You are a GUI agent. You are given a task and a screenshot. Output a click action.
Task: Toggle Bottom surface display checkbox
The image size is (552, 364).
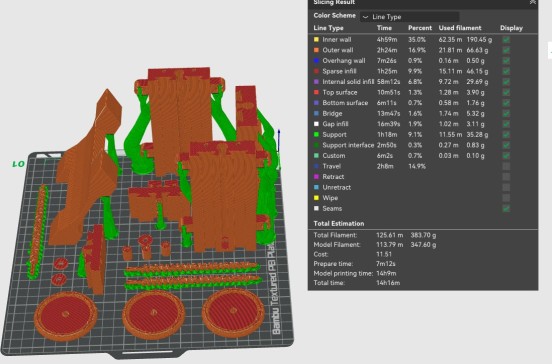(506, 103)
